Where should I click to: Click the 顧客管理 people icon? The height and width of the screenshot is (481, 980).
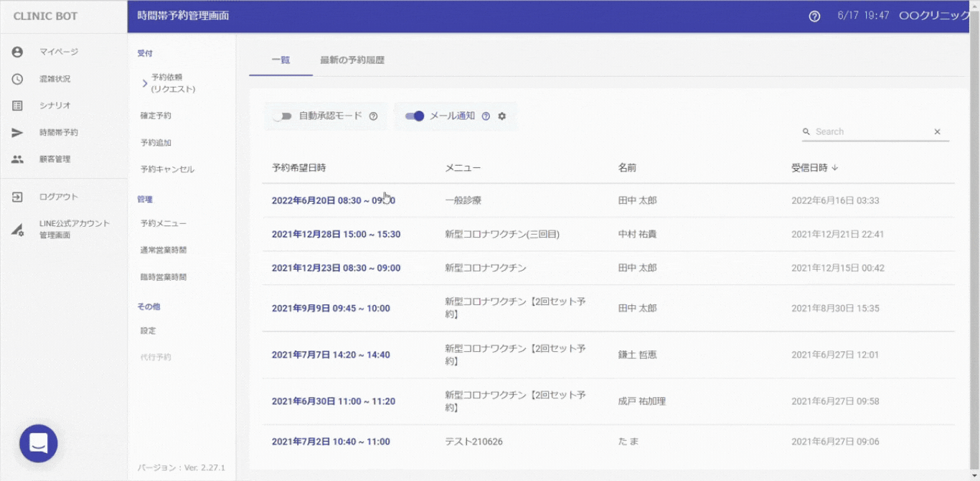coord(17,159)
